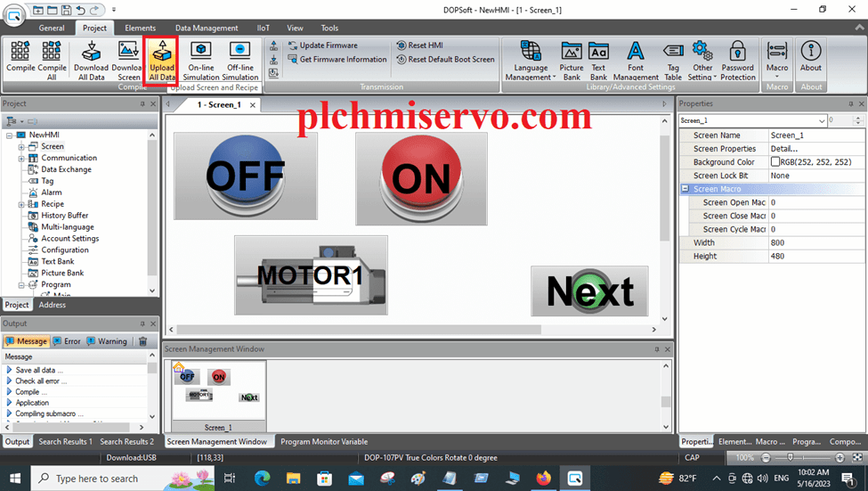Collapse the Program tree node
The width and height of the screenshot is (868, 491).
[21, 285]
